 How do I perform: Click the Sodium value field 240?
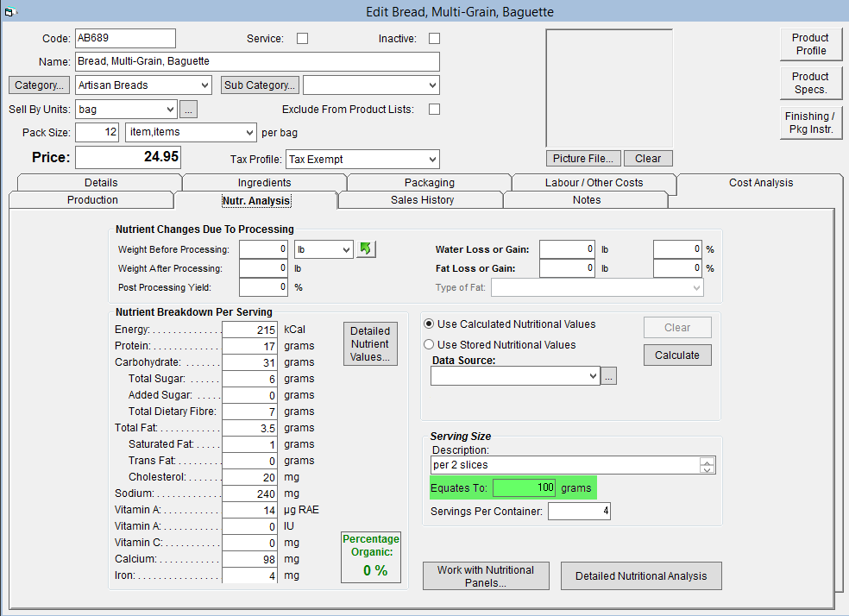click(249, 493)
